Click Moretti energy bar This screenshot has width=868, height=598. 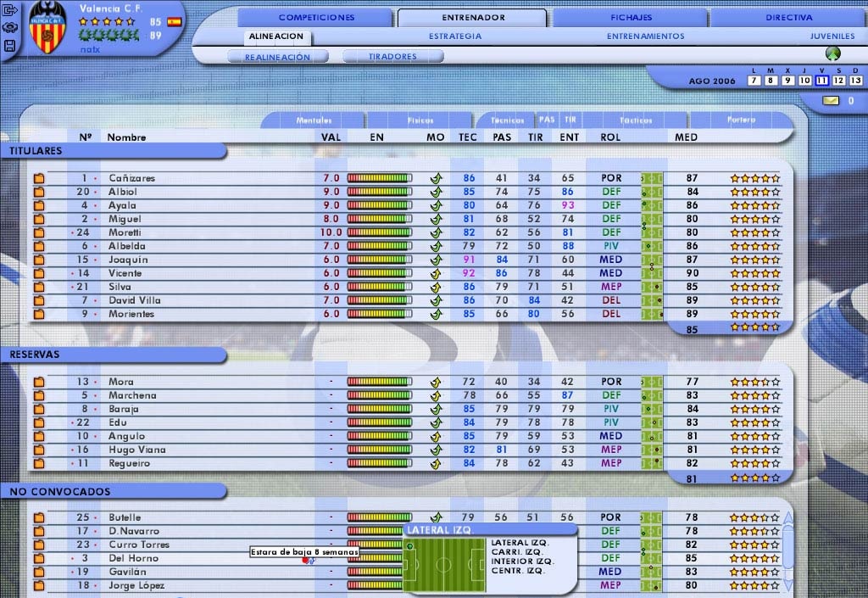pos(380,232)
